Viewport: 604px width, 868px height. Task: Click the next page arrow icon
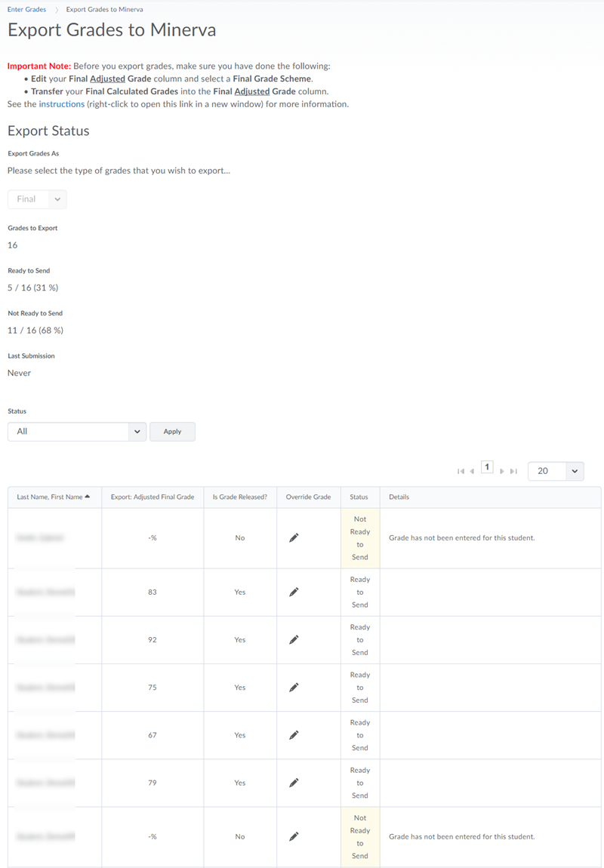coord(501,470)
